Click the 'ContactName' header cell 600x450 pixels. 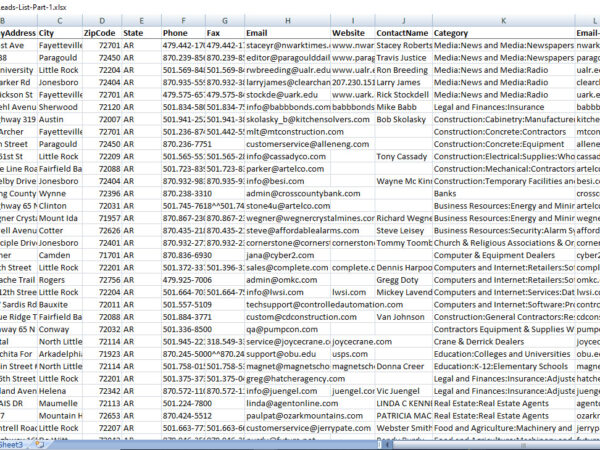tap(404, 33)
